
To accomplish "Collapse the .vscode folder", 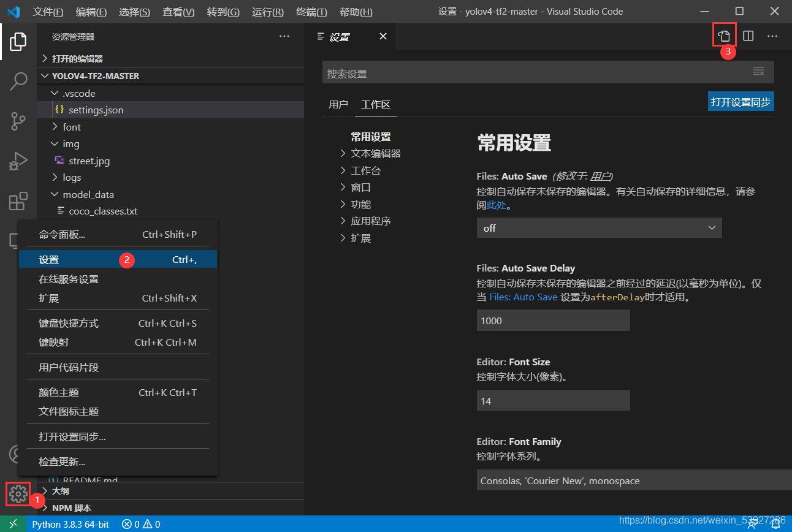I will [170, 93].
